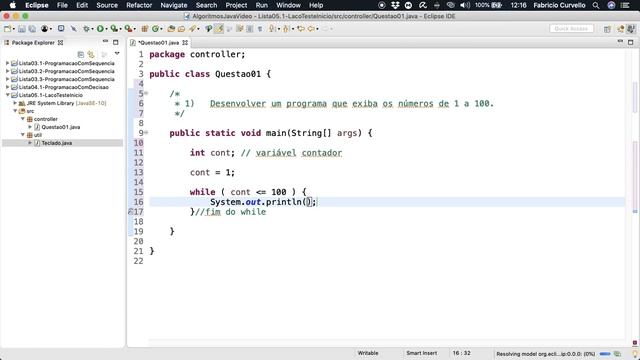Click the Open Type icon
This screenshot has height=360, width=640.
[x=171, y=29]
